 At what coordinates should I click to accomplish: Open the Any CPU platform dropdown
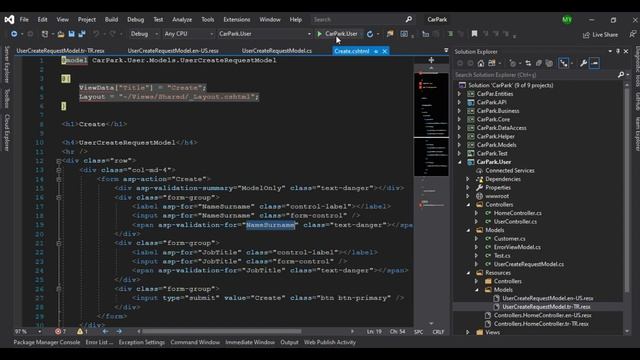[189, 34]
